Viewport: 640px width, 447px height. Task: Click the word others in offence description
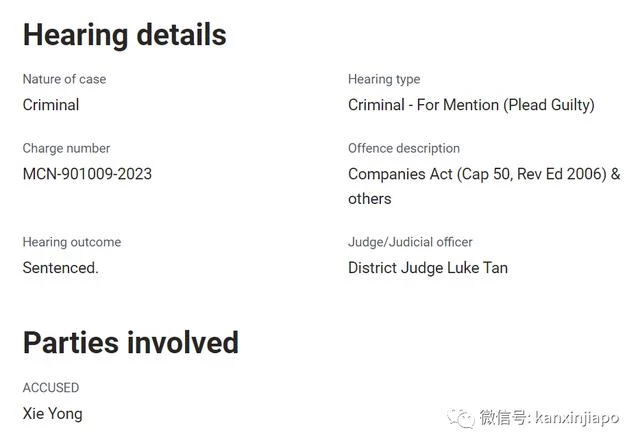click(370, 199)
